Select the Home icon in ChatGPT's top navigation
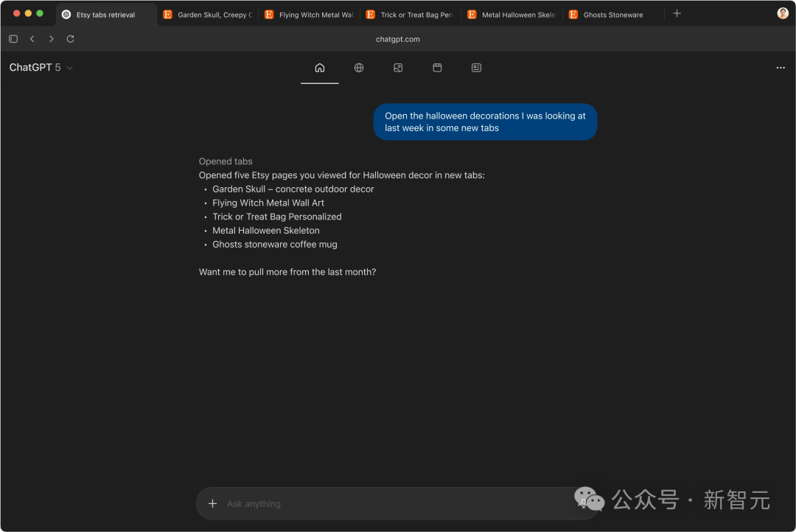The width and height of the screenshot is (796, 532). click(319, 67)
